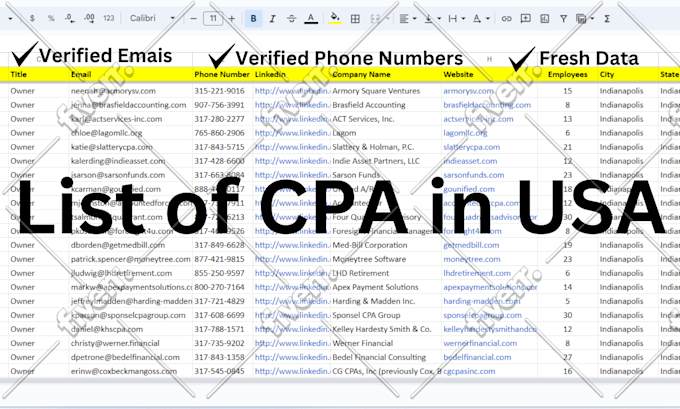This screenshot has width=680, height=409.
Task: Toggle strikethrough formatting
Action: pyautogui.click(x=291, y=19)
